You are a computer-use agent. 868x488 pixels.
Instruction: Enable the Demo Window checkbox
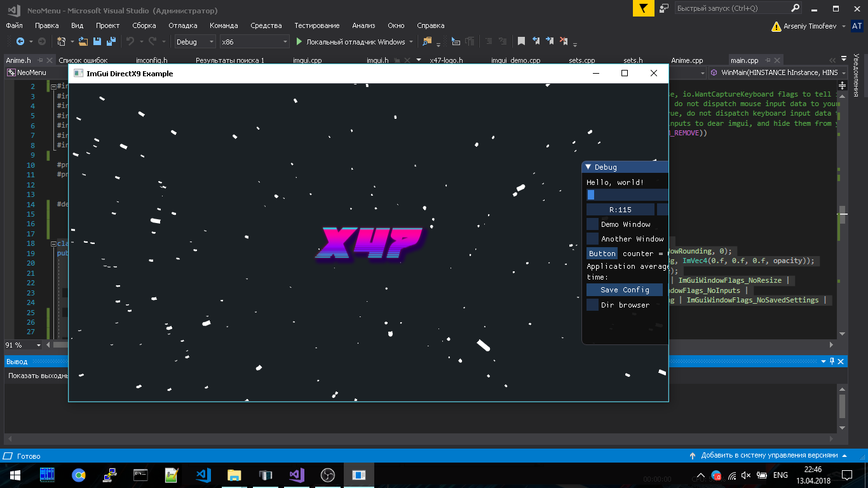point(592,224)
